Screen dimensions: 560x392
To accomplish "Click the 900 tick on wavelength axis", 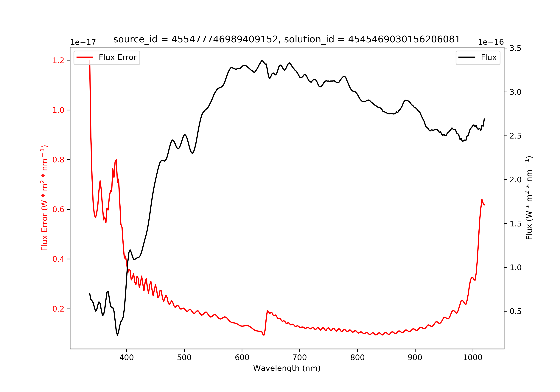I will (415, 358).
